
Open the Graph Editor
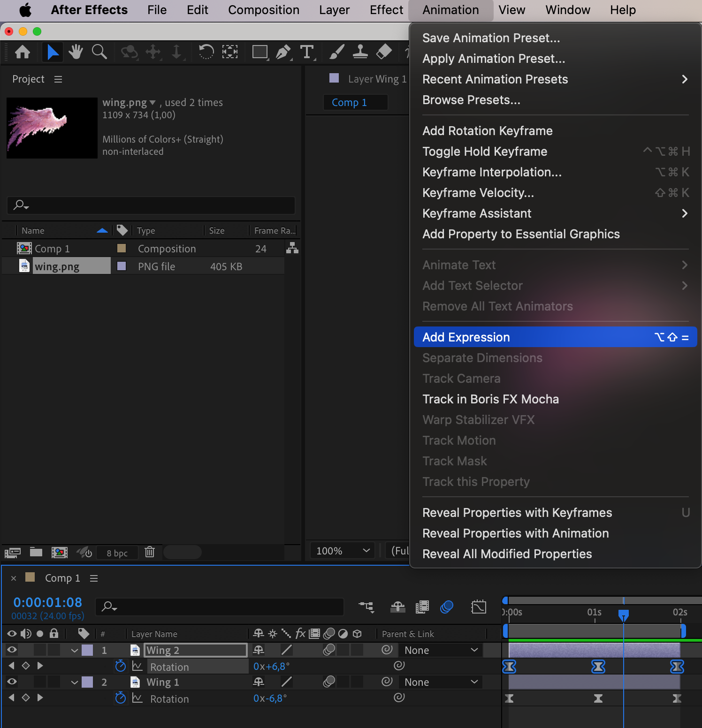click(479, 607)
